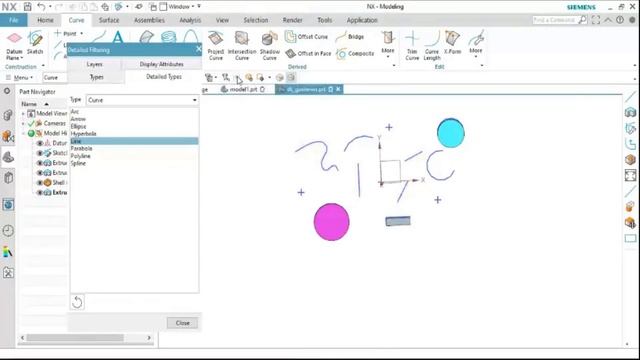Select the Bridge curve tool

(350, 37)
